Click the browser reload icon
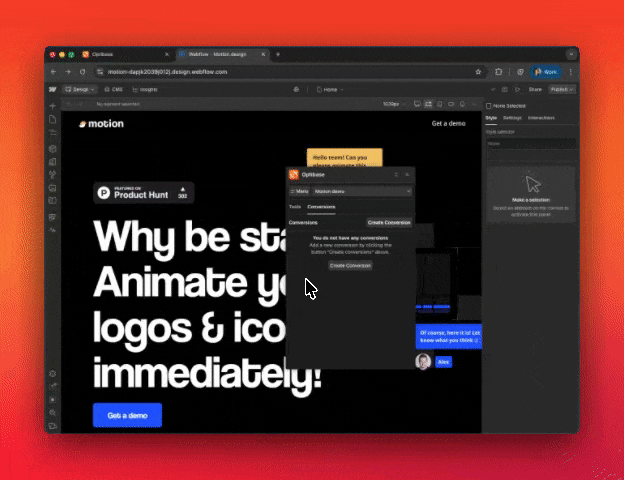The width and height of the screenshot is (624, 480). point(83,72)
